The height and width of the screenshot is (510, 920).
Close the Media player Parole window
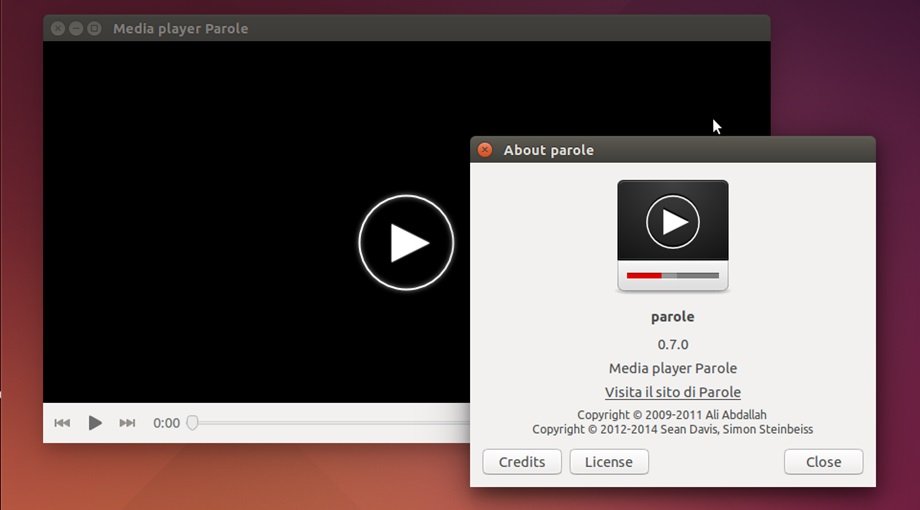57,29
